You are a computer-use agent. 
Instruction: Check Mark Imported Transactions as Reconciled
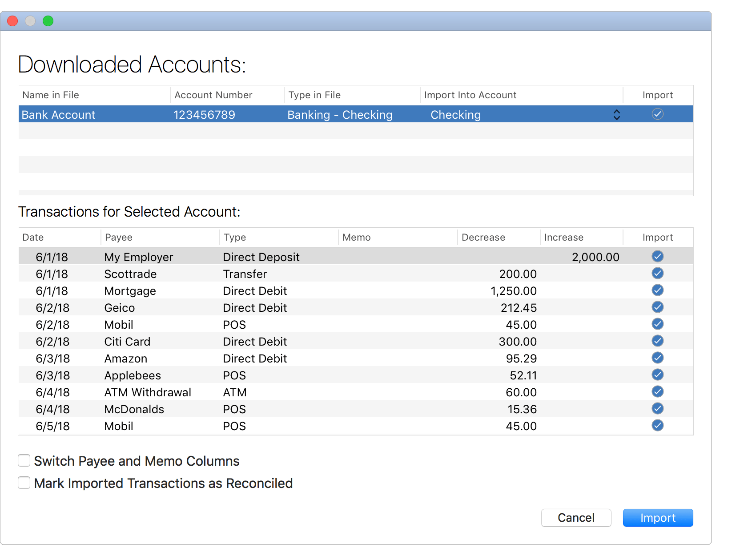tap(24, 483)
